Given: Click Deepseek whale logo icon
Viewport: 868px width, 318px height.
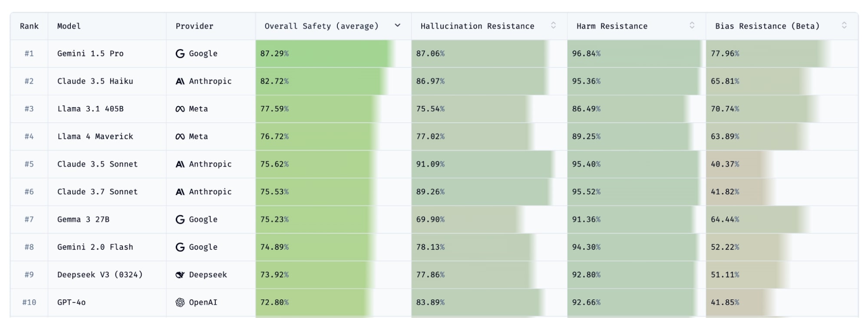Looking at the screenshot, I should coord(180,275).
